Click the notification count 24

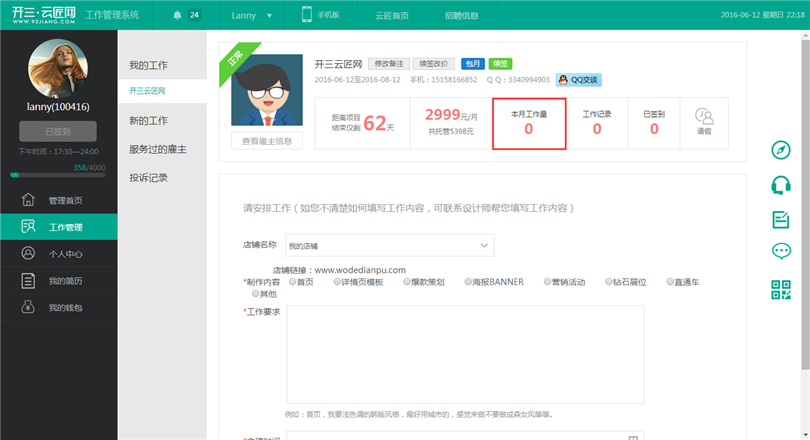[x=194, y=15]
